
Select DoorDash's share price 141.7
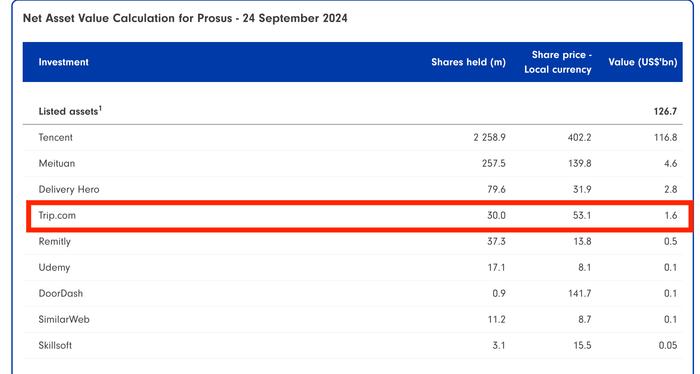click(x=580, y=293)
